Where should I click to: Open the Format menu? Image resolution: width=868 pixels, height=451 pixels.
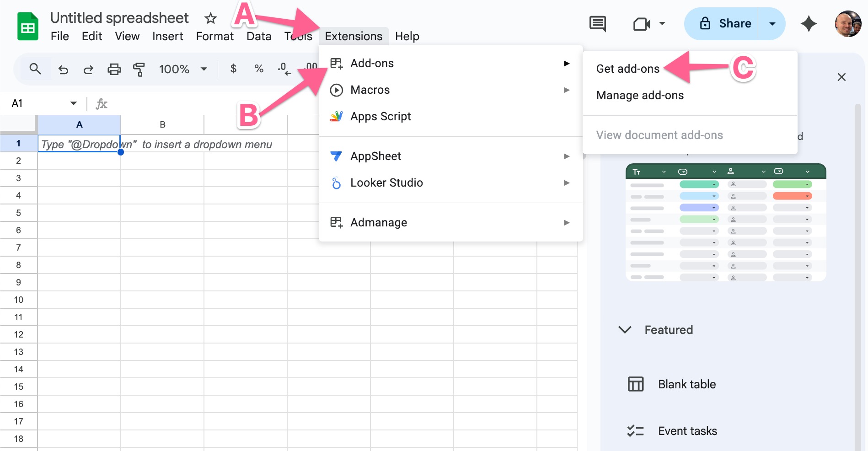click(214, 36)
